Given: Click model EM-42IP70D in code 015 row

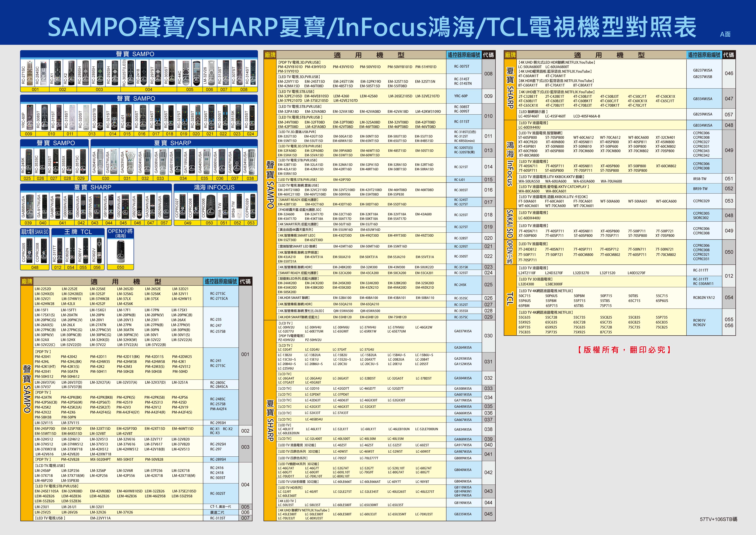Looking at the screenshot, I should pyautogui.click(x=342, y=180).
